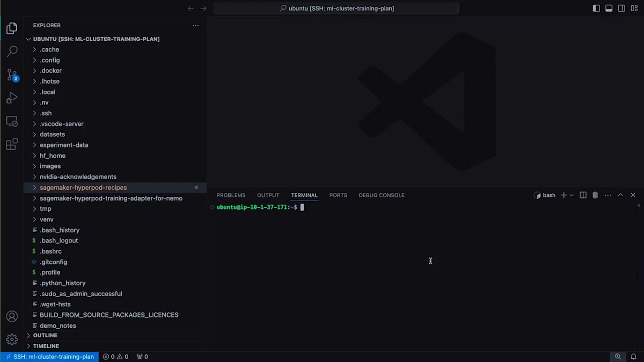644x362 pixels.
Task: Select the sagemaker-hyperpod-recipes folder
Action: (115, 188)
